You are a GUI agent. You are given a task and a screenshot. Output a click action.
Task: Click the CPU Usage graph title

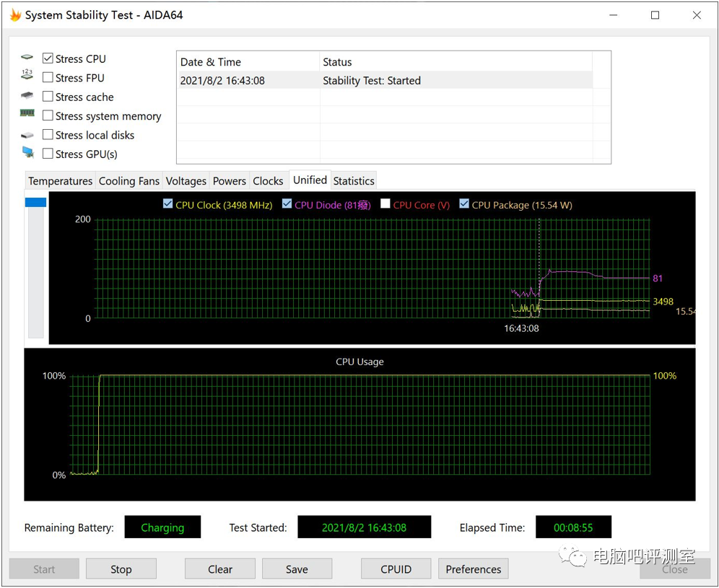pos(359,361)
